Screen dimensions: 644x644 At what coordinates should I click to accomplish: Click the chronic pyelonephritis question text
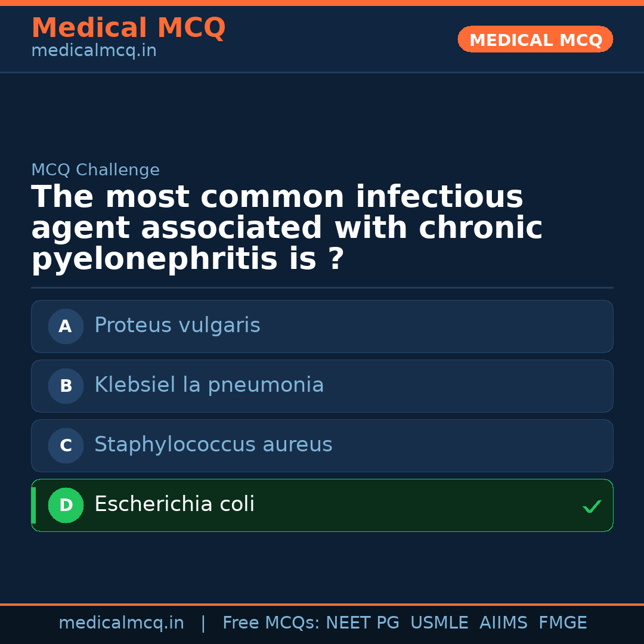pos(286,228)
